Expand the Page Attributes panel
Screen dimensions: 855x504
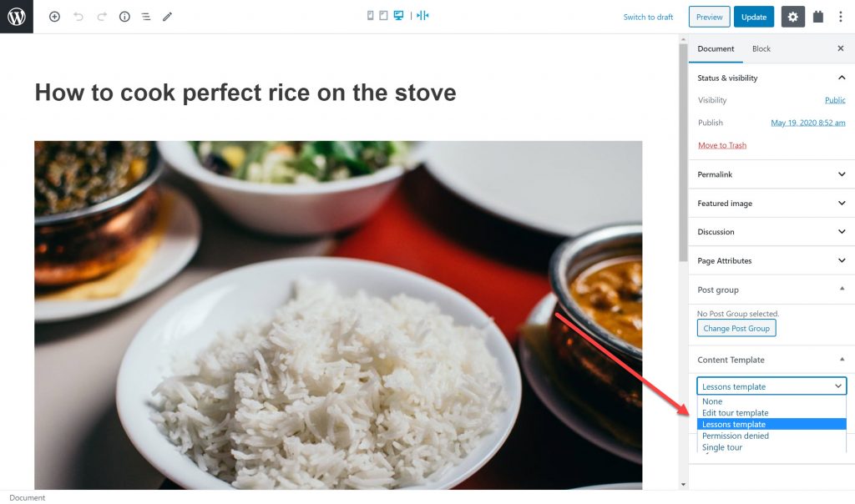[772, 260]
